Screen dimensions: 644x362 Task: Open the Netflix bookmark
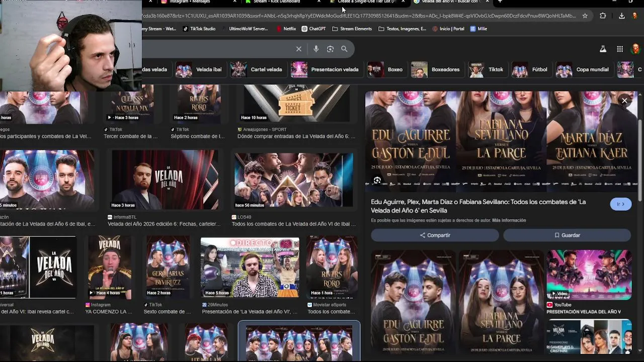pyautogui.click(x=286, y=29)
